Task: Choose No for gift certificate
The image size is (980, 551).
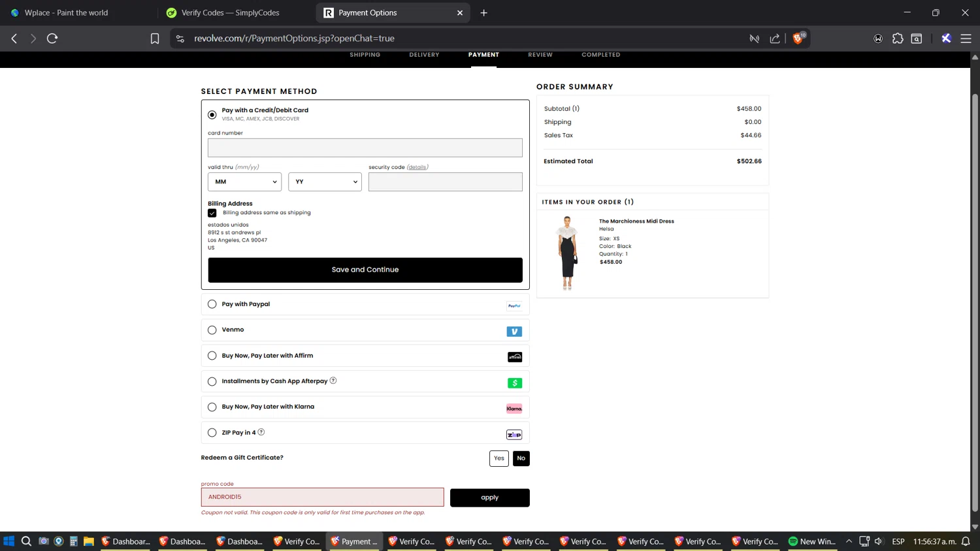Action: 521,458
